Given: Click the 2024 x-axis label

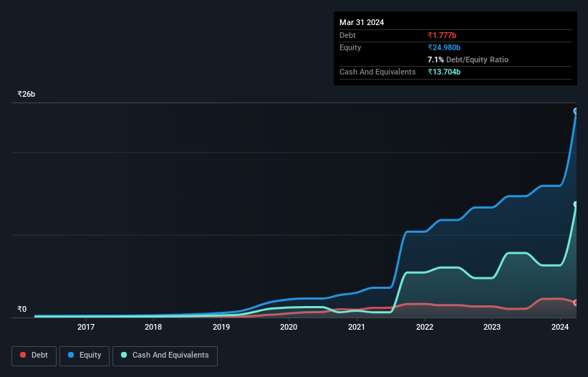Looking at the screenshot, I should click(x=560, y=327).
